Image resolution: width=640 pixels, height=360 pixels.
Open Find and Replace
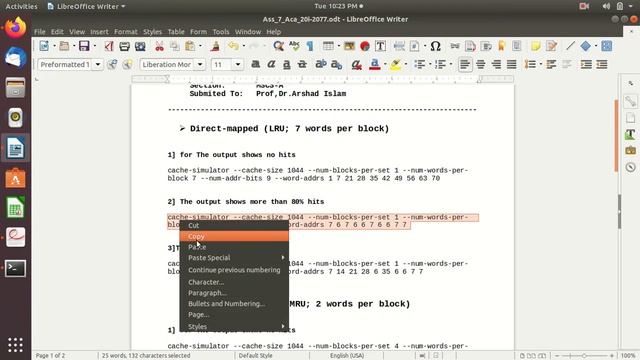tap(278, 46)
